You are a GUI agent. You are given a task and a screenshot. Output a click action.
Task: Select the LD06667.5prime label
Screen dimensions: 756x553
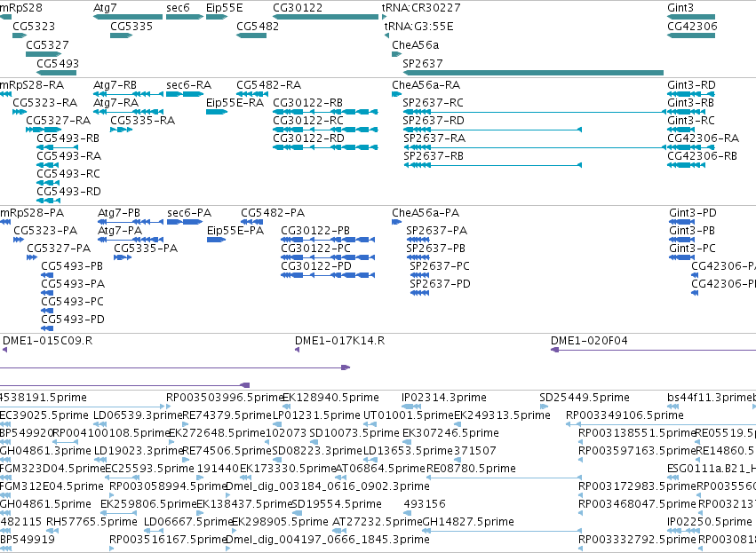pos(188,522)
